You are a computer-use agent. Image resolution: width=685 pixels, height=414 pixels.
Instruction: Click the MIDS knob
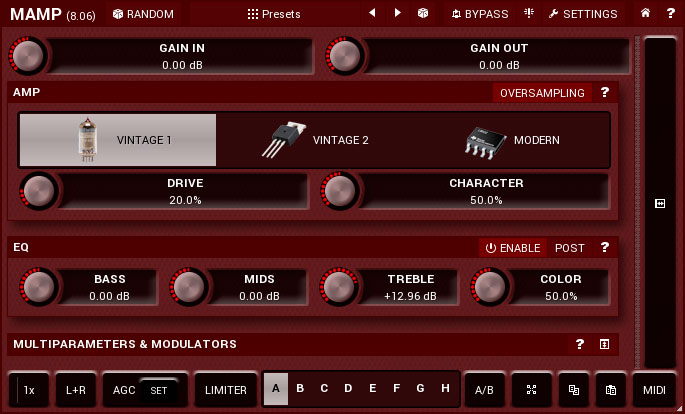click(189, 287)
